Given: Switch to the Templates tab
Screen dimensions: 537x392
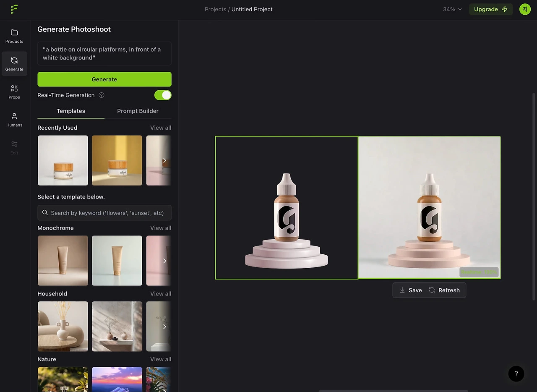Looking at the screenshot, I should (71, 111).
